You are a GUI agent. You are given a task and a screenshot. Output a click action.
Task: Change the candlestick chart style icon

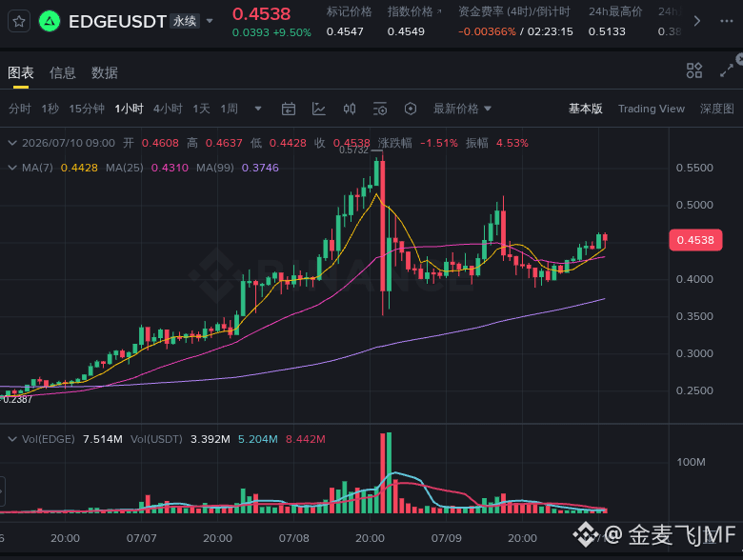click(350, 109)
